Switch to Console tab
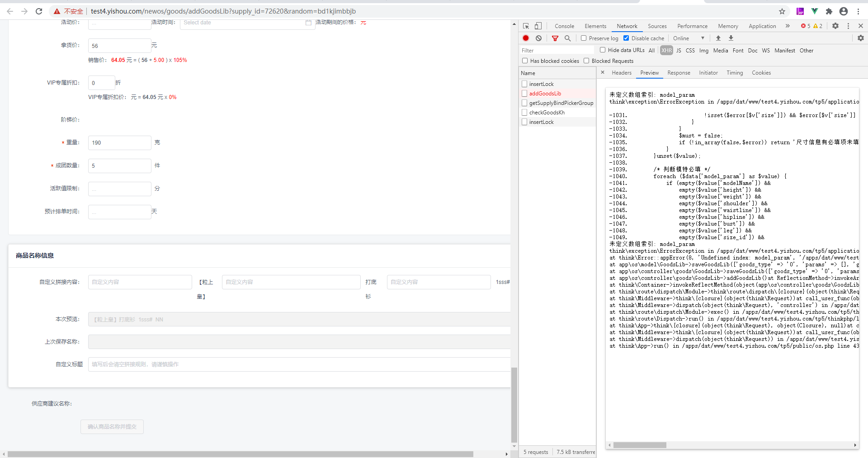The width and height of the screenshot is (868, 458). click(564, 26)
